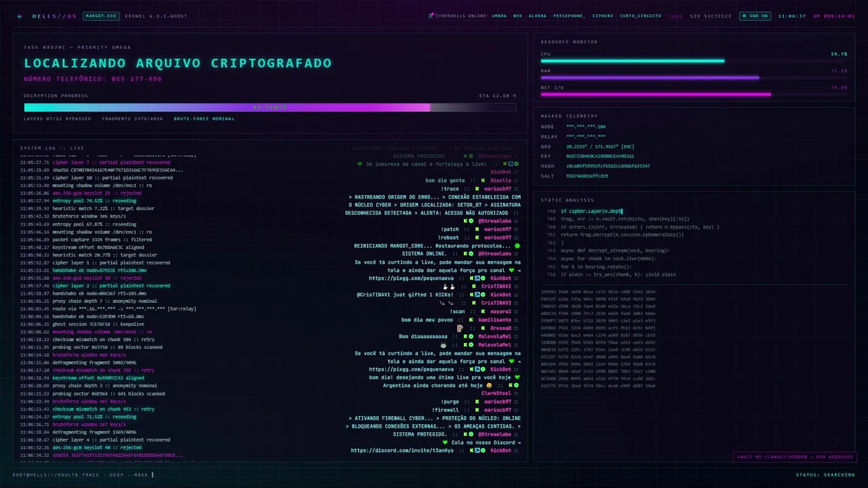The image size is (868, 488).
Task: Click the green heart before Cola no nosso Discord
Action: click(x=446, y=442)
